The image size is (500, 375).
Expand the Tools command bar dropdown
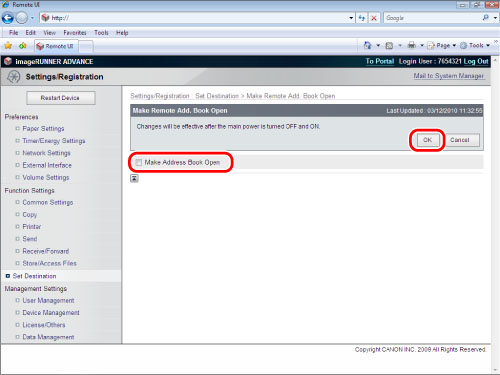(475, 45)
